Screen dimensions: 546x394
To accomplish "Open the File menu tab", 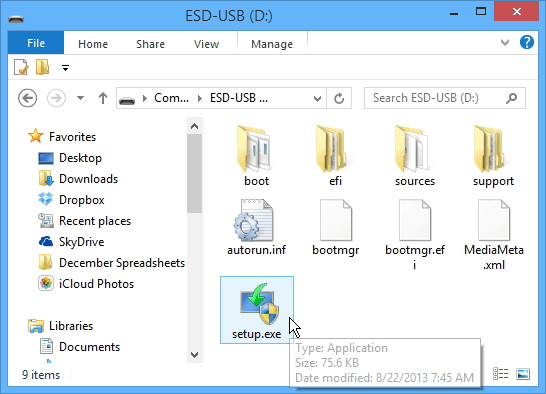I will (x=36, y=43).
